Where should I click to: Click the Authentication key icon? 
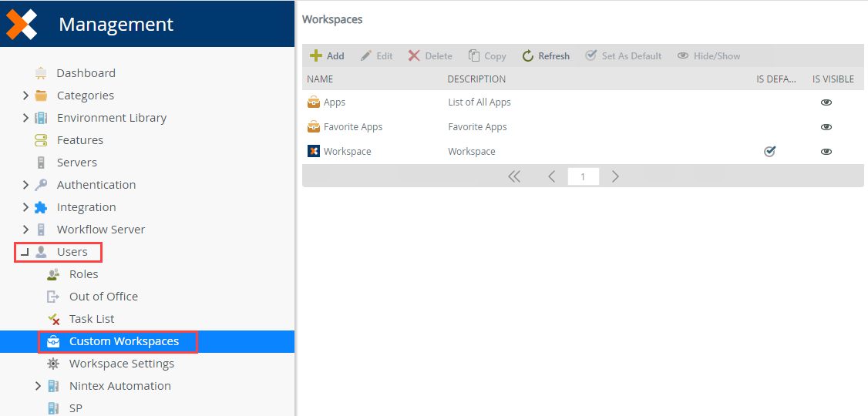click(x=41, y=185)
